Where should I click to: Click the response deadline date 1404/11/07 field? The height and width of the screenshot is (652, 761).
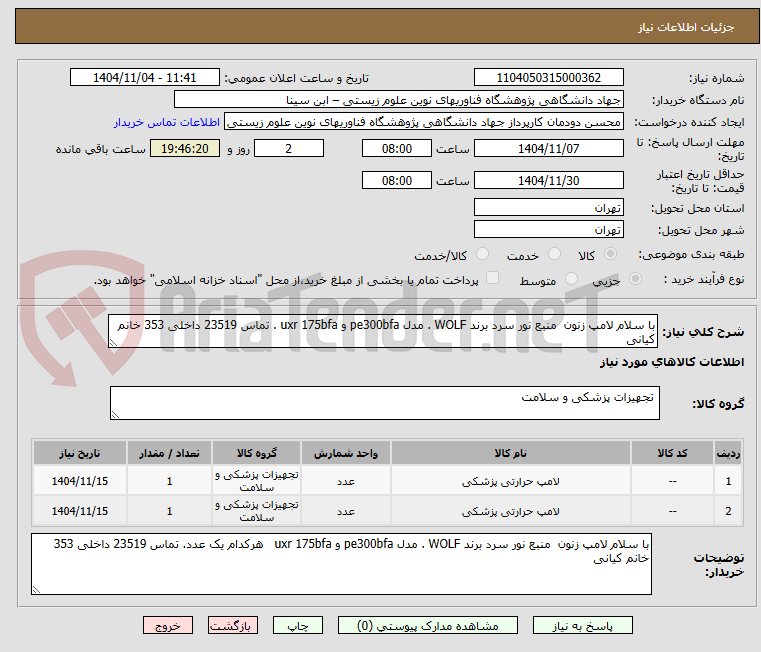click(548, 149)
